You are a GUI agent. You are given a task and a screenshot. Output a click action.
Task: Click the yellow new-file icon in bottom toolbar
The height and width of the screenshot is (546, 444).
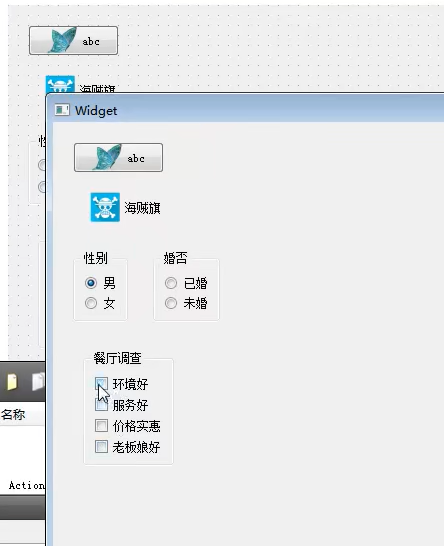[x=12, y=382]
